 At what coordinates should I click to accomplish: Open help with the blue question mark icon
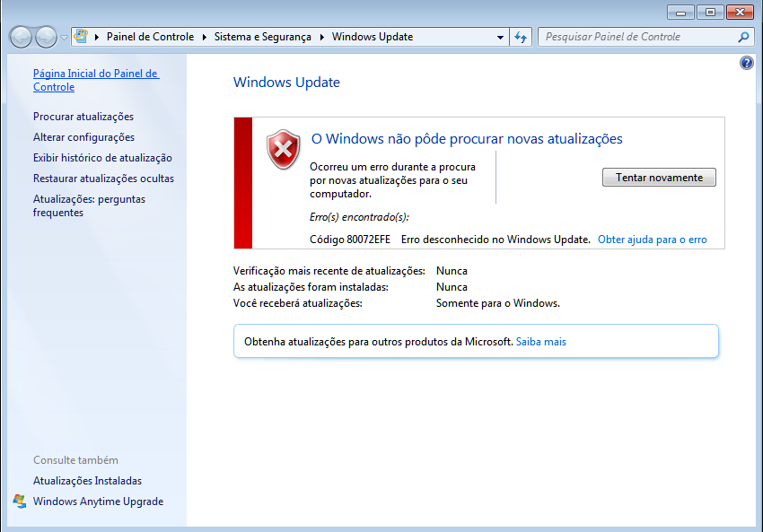(747, 63)
